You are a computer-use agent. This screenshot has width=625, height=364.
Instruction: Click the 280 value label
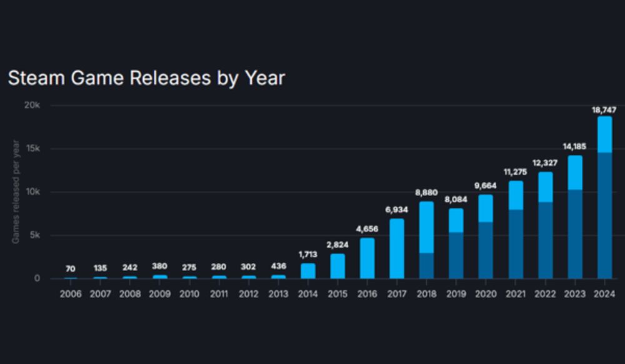[219, 267]
